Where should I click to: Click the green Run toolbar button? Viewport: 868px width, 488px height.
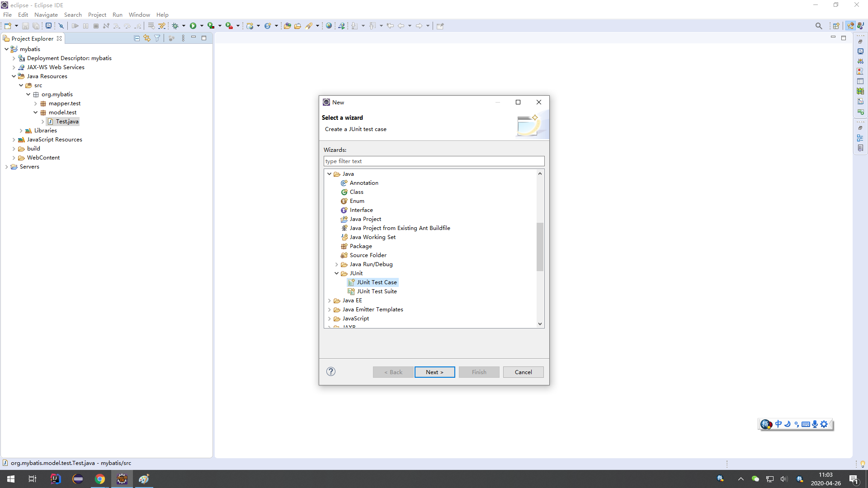[x=193, y=26]
